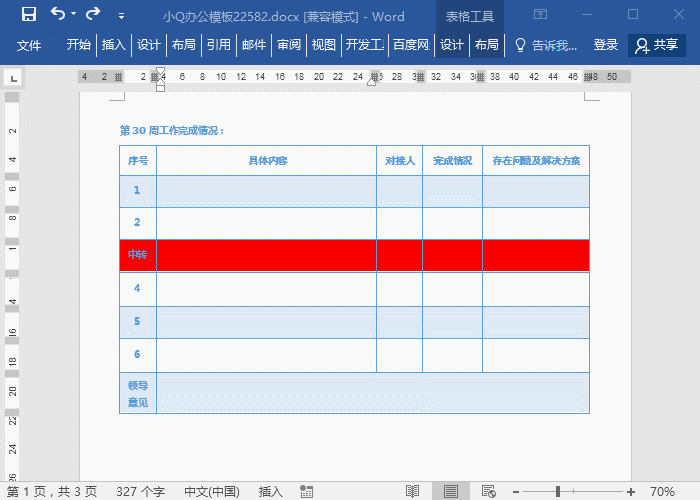Click the 第1页,共3页 page indicator
The image size is (700, 500).
tap(52, 492)
